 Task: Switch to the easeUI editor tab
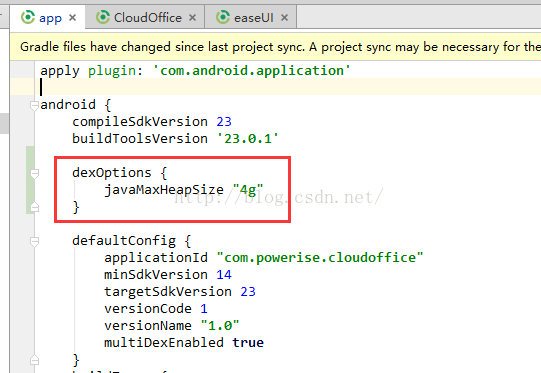click(x=250, y=17)
